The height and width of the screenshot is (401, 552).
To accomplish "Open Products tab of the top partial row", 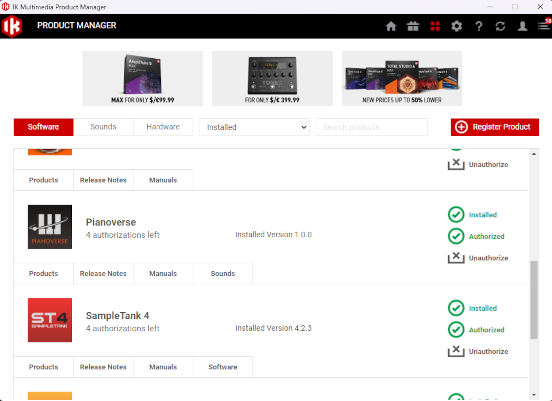I will click(44, 180).
